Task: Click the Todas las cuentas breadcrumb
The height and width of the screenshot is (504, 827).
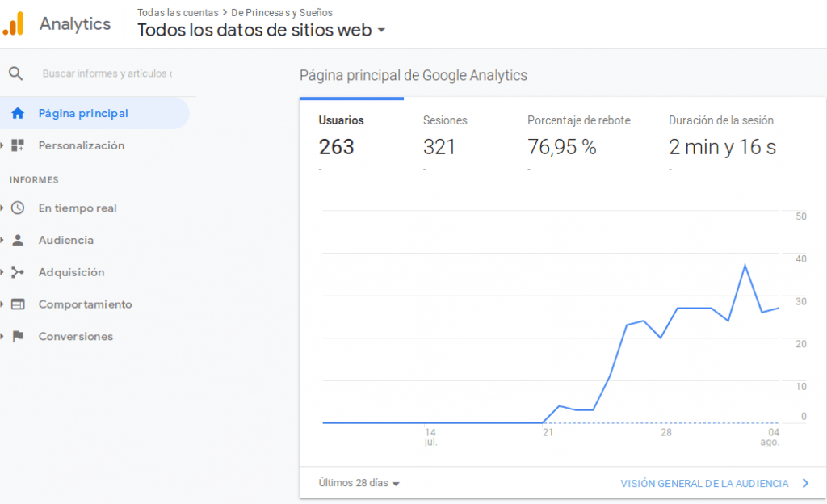Action: [178, 12]
